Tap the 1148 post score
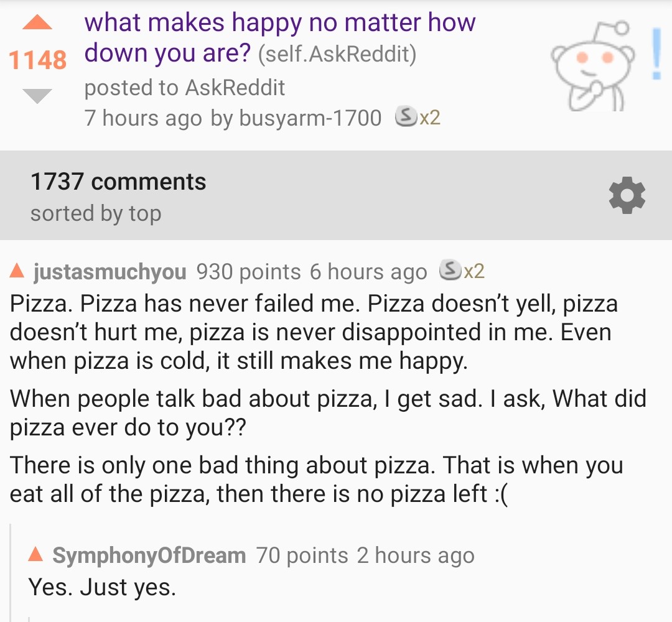 pyautogui.click(x=37, y=60)
